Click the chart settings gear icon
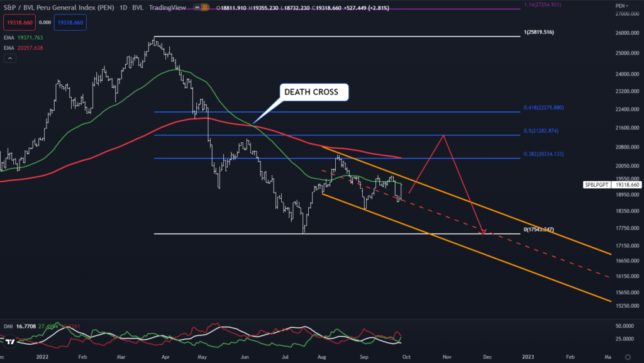 coord(627,357)
